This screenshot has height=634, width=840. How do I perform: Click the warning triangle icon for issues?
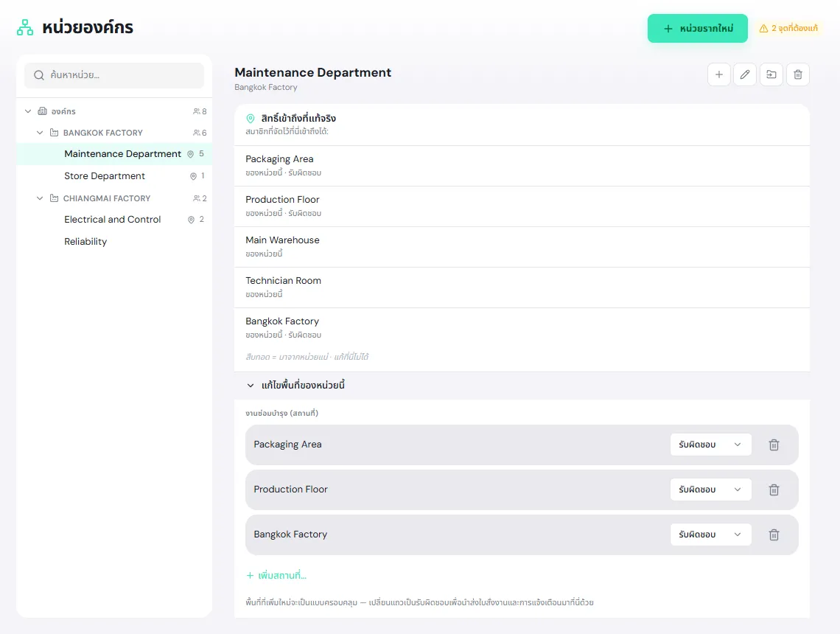pos(763,29)
